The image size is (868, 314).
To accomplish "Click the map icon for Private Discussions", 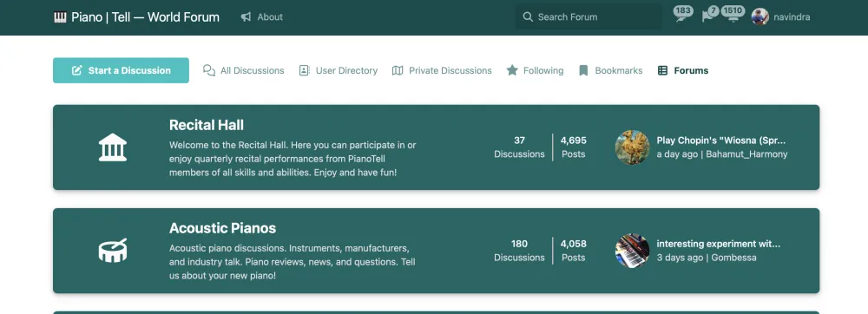I will (398, 70).
